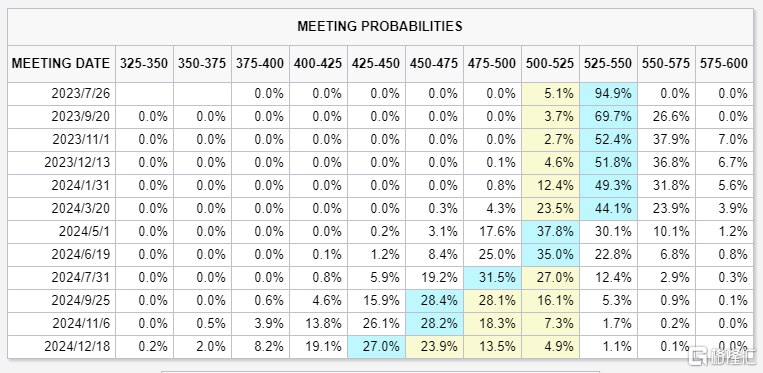The height and width of the screenshot is (373, 763).
Task: Click the 575-600 column header
Action: 724,63
